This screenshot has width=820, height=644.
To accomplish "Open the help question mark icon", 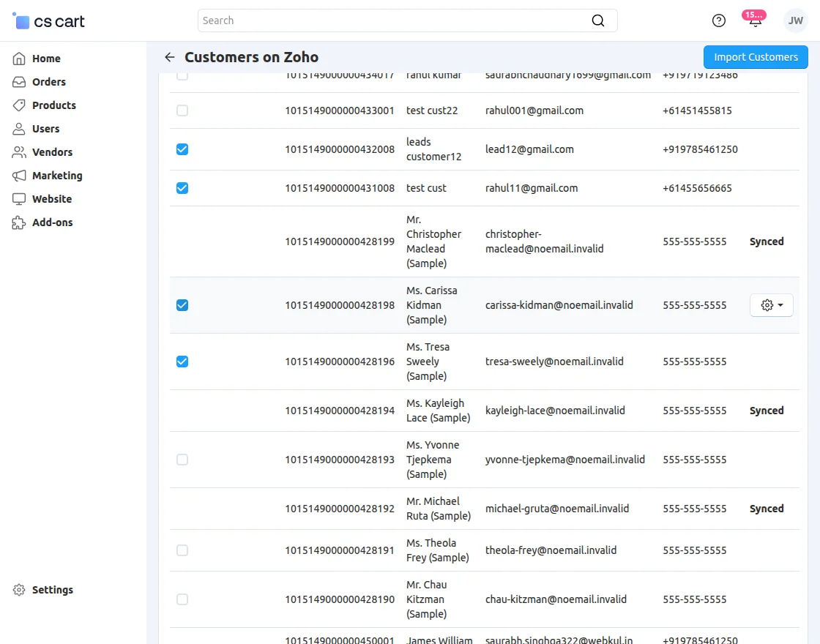I will click(x=718, y=20).
